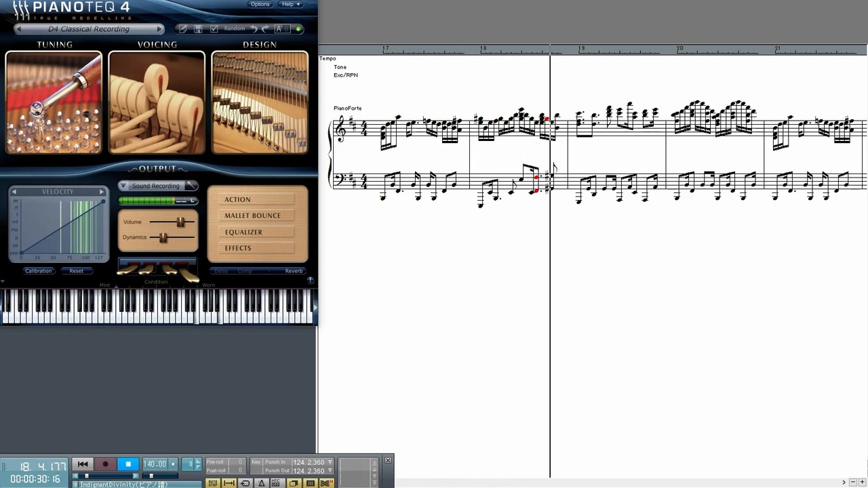Click the rewind to start button
This screenshot has width=868, height=488.
(83, 464)
